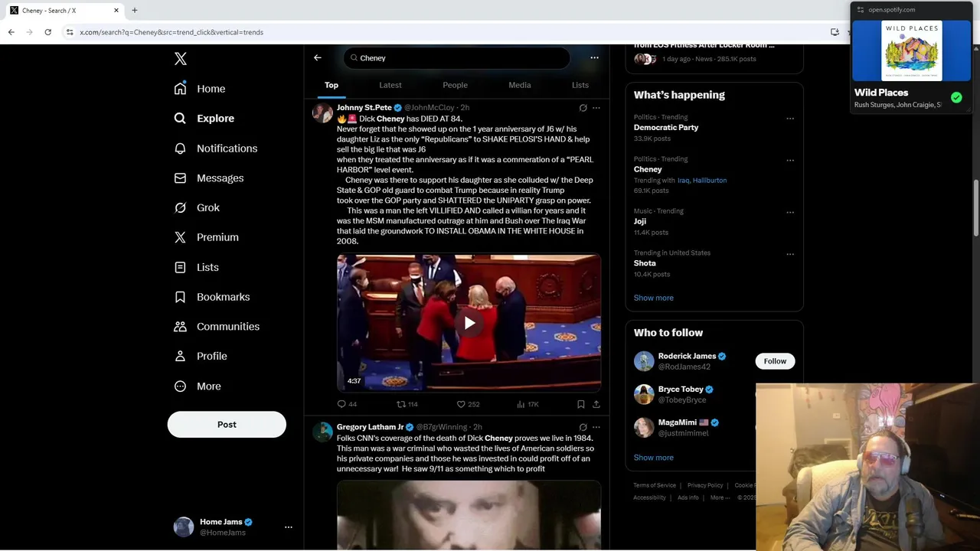
Task: Click Wild Places Spotify album art
Action: point(912,50)
